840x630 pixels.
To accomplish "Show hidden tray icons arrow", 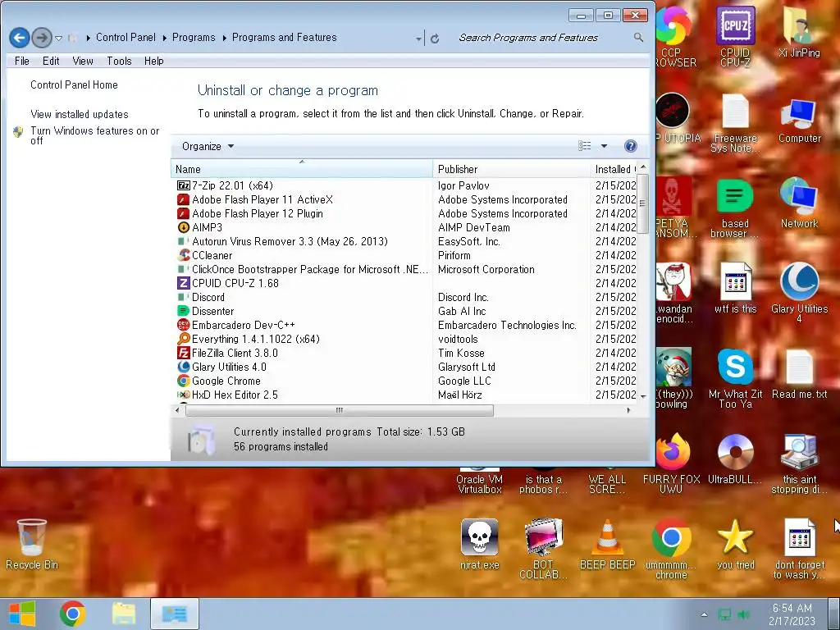I will pos(704,614).
